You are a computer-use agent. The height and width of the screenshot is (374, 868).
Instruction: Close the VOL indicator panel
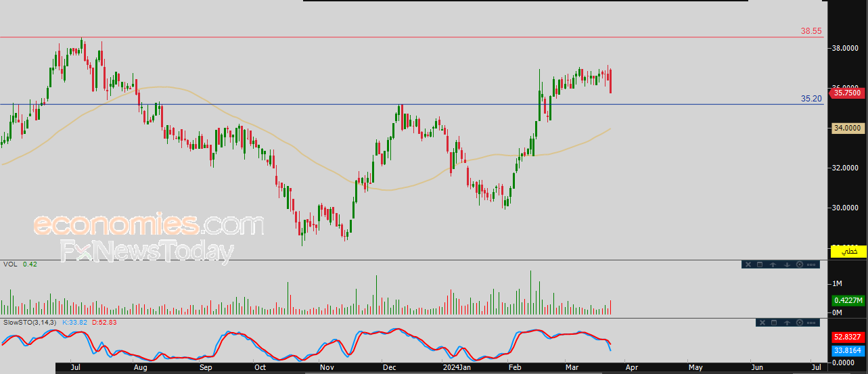(x=748, y=264)
